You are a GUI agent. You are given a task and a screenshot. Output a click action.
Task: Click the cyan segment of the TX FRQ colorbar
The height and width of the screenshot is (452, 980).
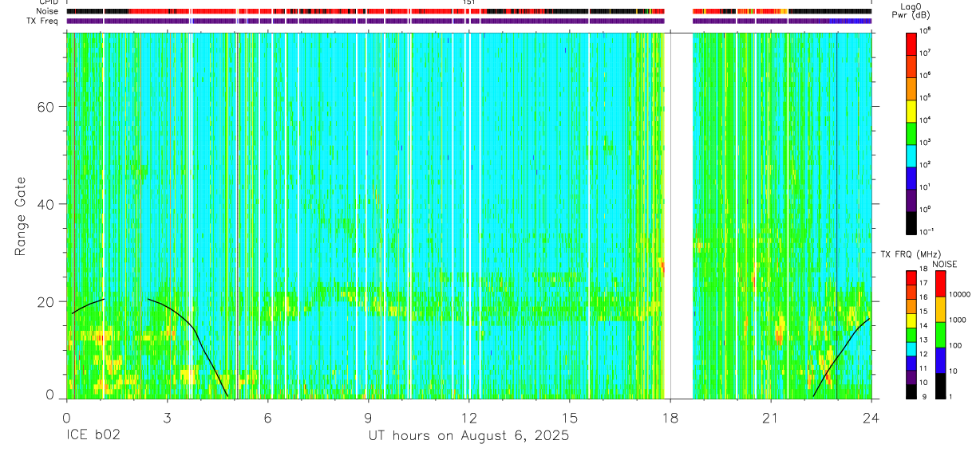coord(911,349)
